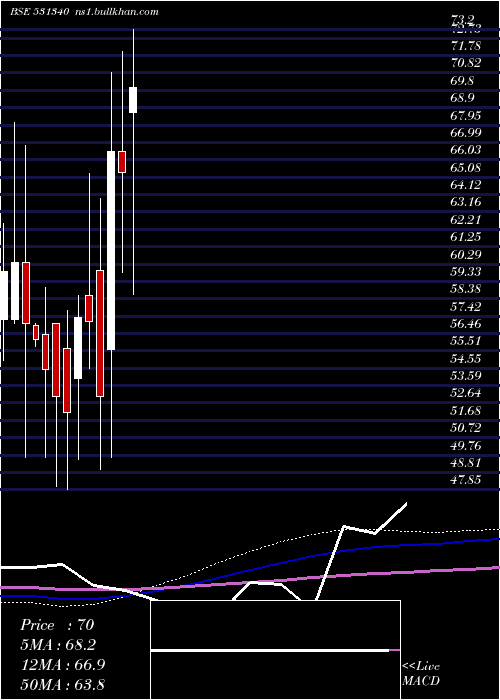Select the 66.99 price axis label
This screenshot has height=700, width=500.
pyautogui.click(x=466, y=133)
